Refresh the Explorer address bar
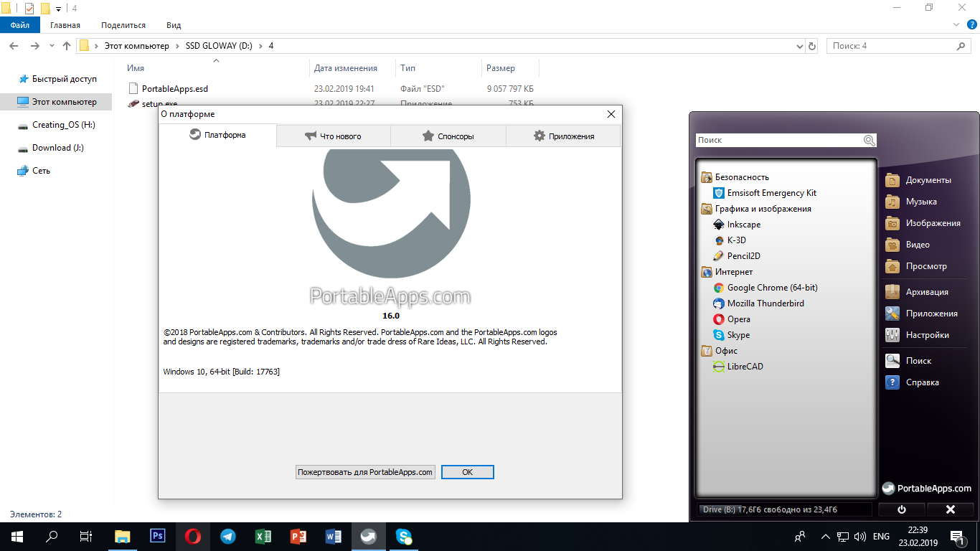980x551 pixels. pyautogui.click(x=812, y=46)
